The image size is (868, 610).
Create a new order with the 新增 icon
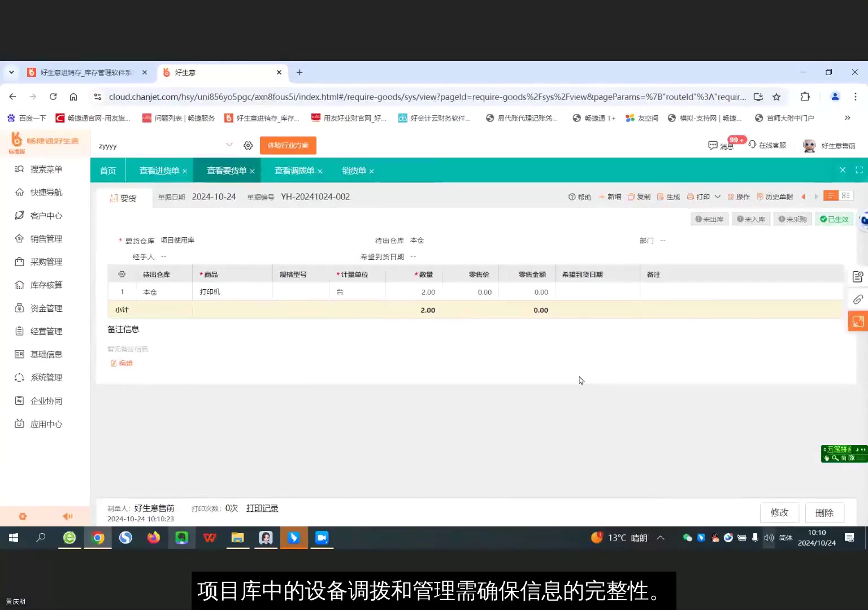pos(609,196)
